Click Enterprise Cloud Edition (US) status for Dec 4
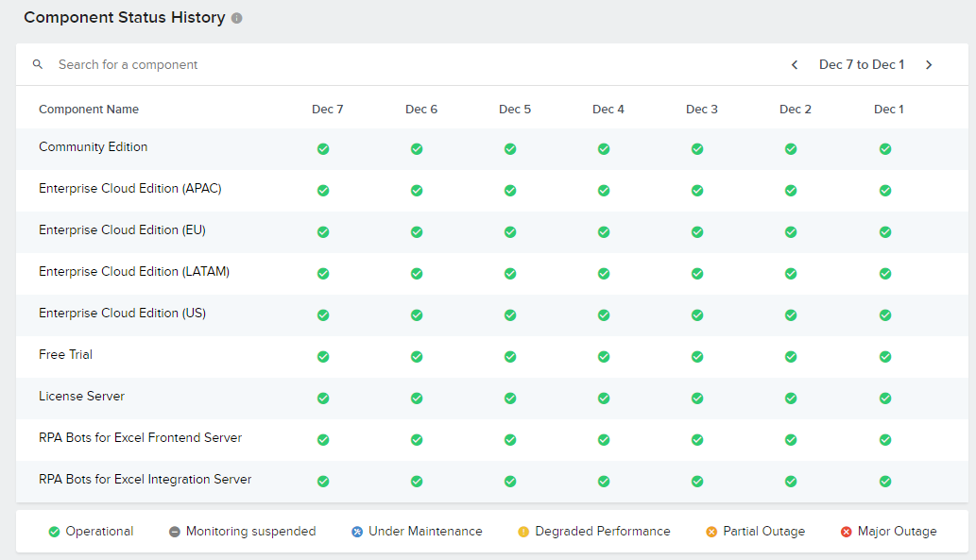The width and height of the screenshot is (976, 560). point(604,315)
